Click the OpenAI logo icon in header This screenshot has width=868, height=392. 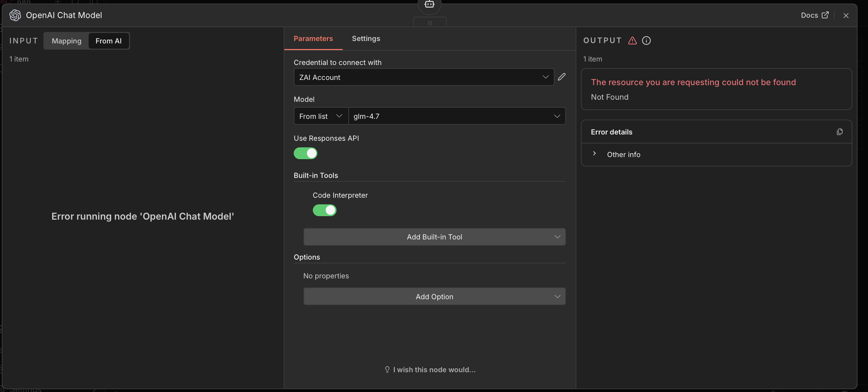(15, 15)
